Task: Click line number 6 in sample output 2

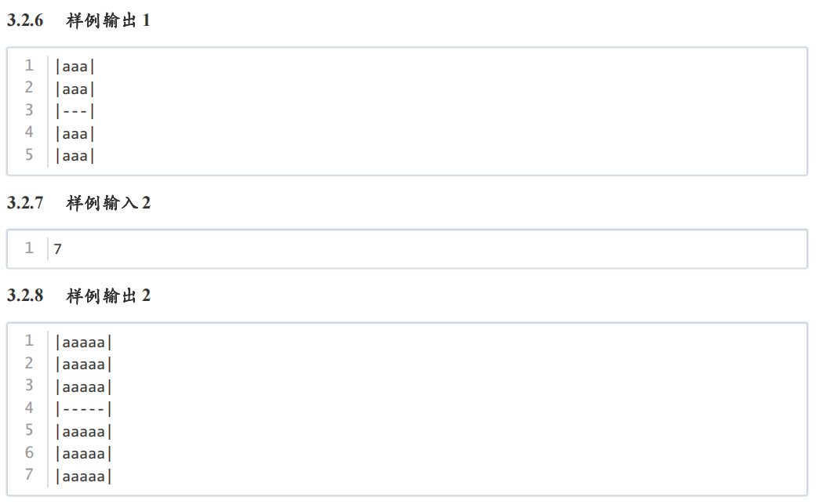Action: coord(29,451)
